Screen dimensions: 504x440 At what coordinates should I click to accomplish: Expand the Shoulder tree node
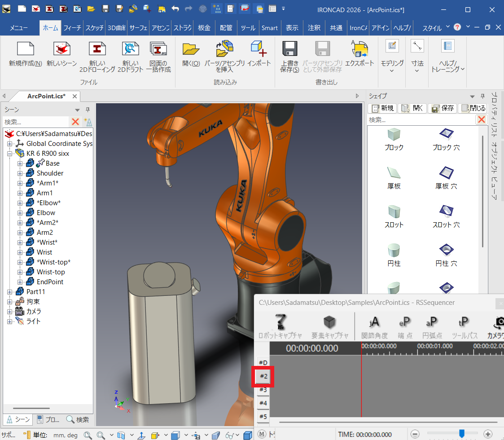[x=20, y=173]
